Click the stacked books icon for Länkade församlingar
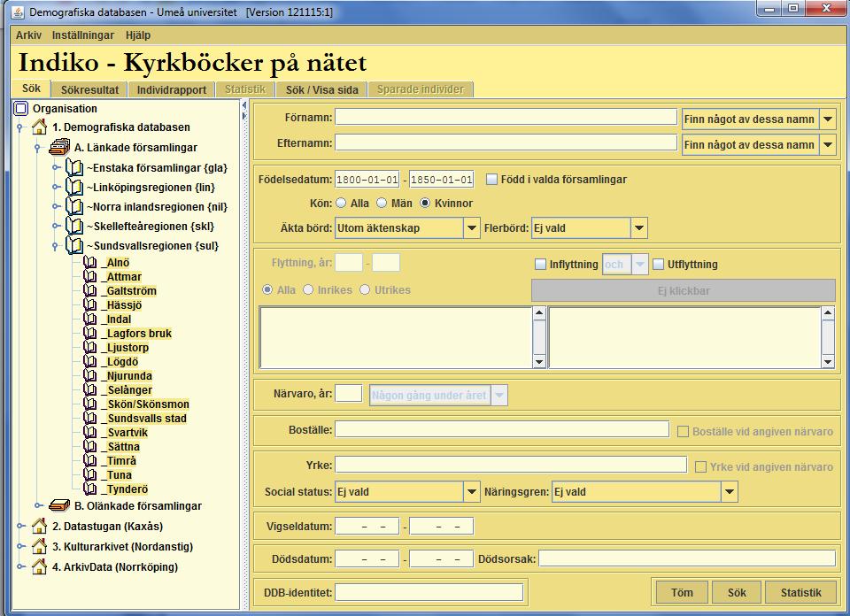The width and height of the screenshot is (850, 616). [x=59, y=147]
